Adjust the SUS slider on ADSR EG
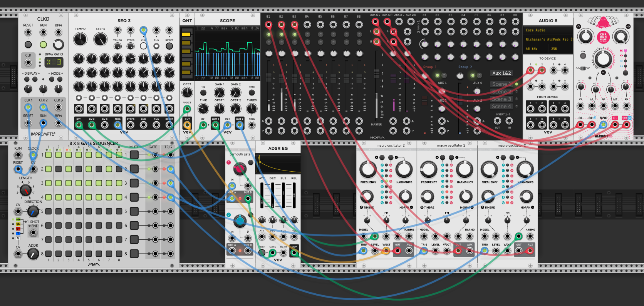 pos(283,196)
